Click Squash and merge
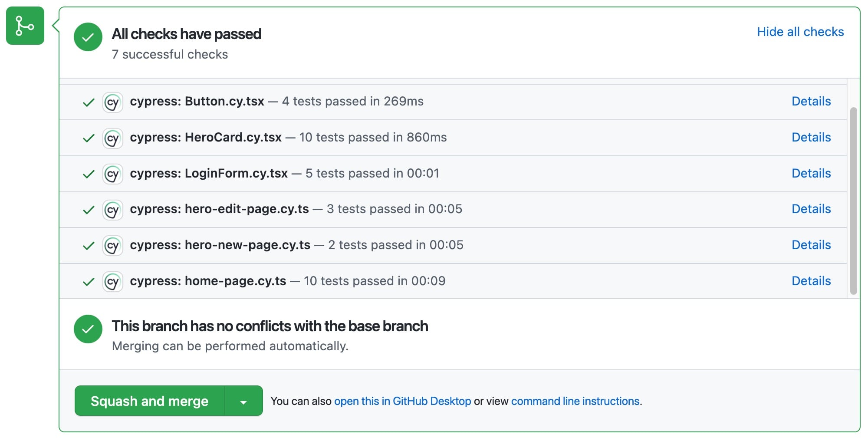The height and width of the screenshot is (441, 868). coord(149,401)
